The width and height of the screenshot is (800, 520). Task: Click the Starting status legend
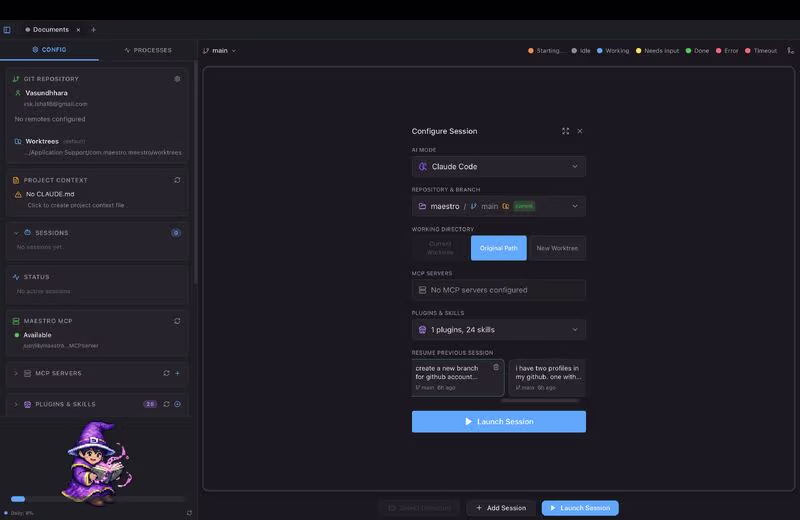546,51
